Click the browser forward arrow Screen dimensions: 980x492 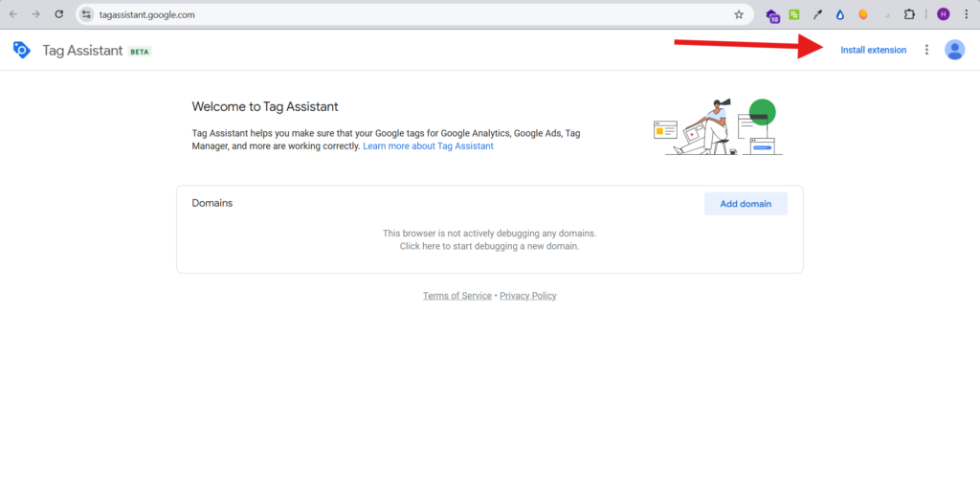35,14
